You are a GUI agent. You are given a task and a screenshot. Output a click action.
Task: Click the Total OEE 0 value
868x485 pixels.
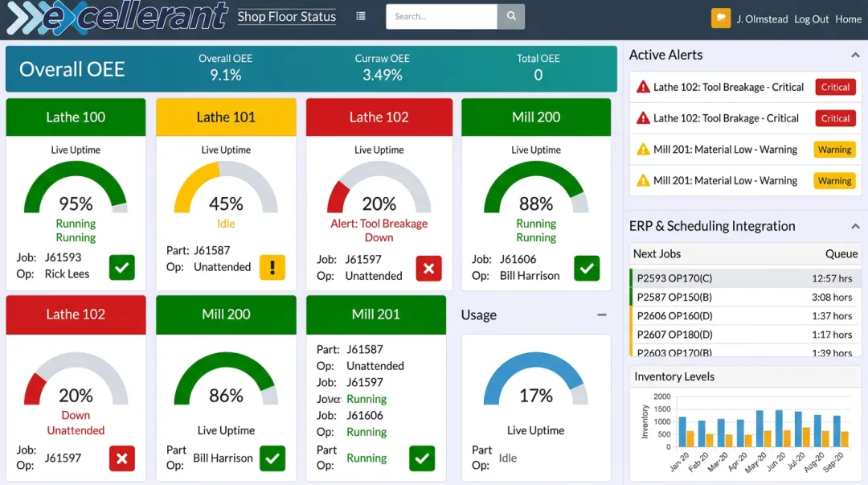tap(538, 75)
